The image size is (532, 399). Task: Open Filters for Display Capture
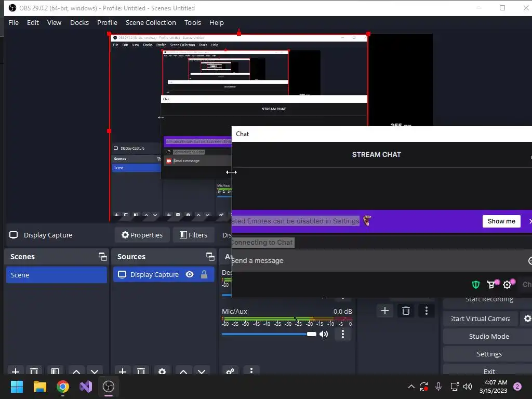pos(193,235)
